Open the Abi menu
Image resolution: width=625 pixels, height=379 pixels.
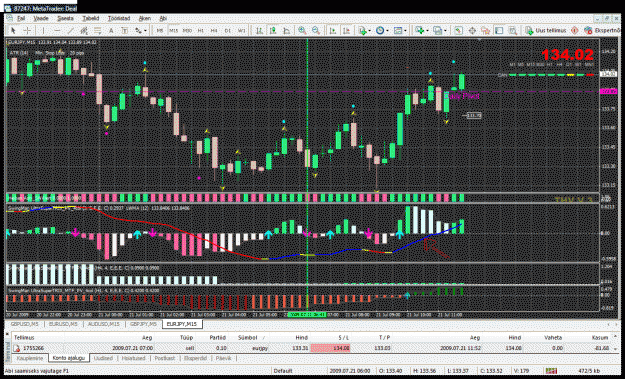click(x=163, y=18)
